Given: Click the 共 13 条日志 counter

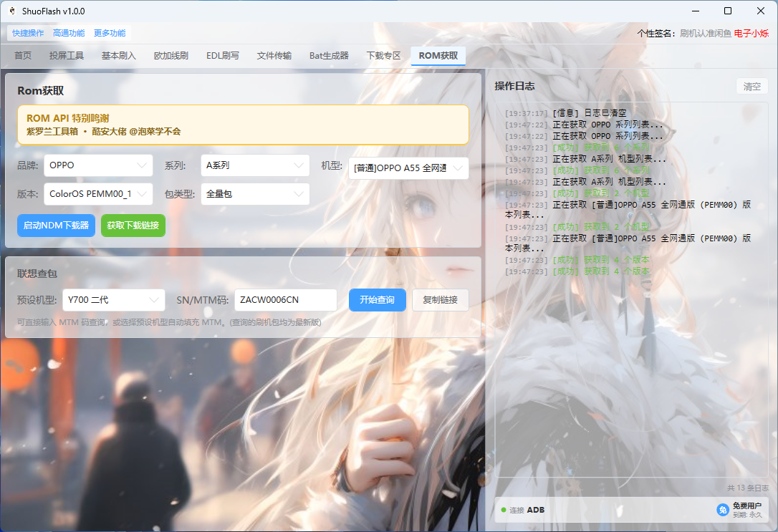Looking at the screenshot, I should click(x=747, y=488).
